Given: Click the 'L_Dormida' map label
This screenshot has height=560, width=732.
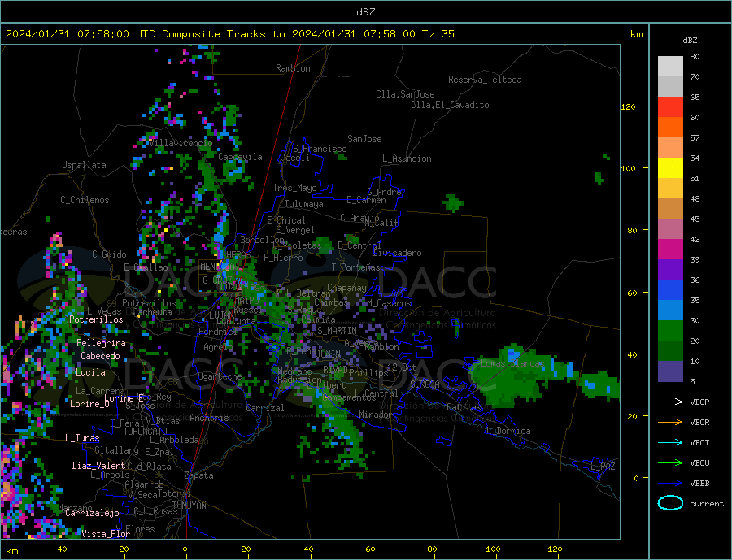Looking at the screenshot, I should click(x=511, y=431).
